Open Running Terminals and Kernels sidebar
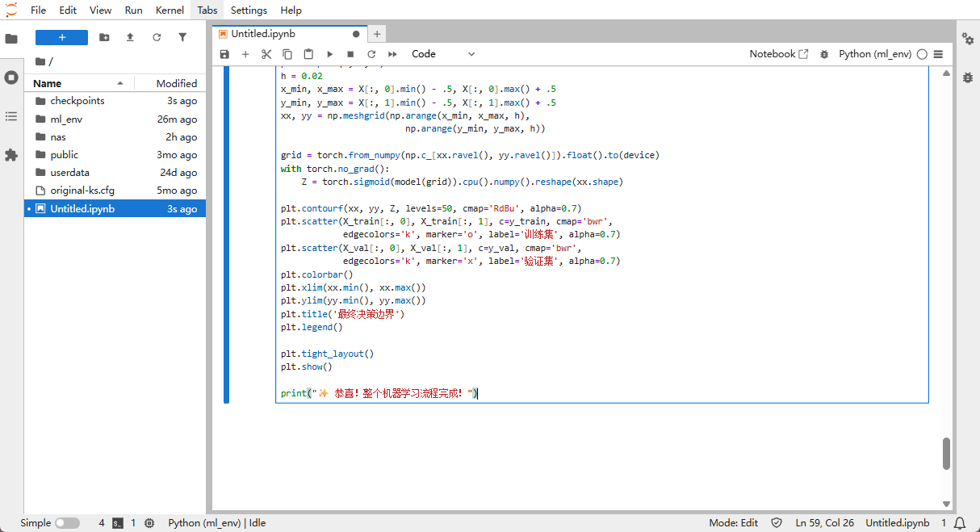The width and height of the screenshot is (980, 532). (11, 77)
